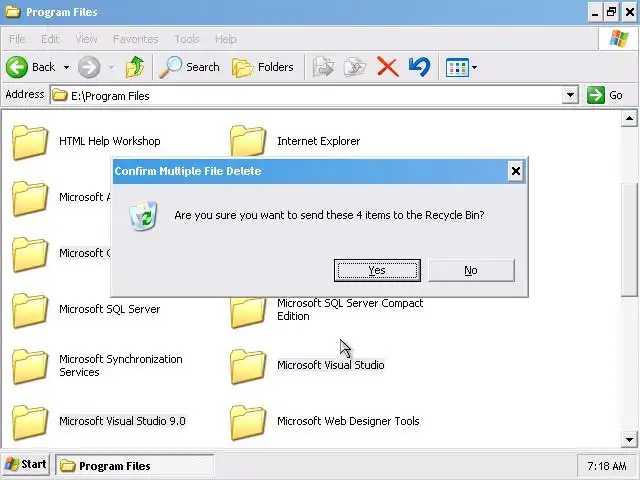
Task: Go up one folder level icon
Action: click(135, 67)
